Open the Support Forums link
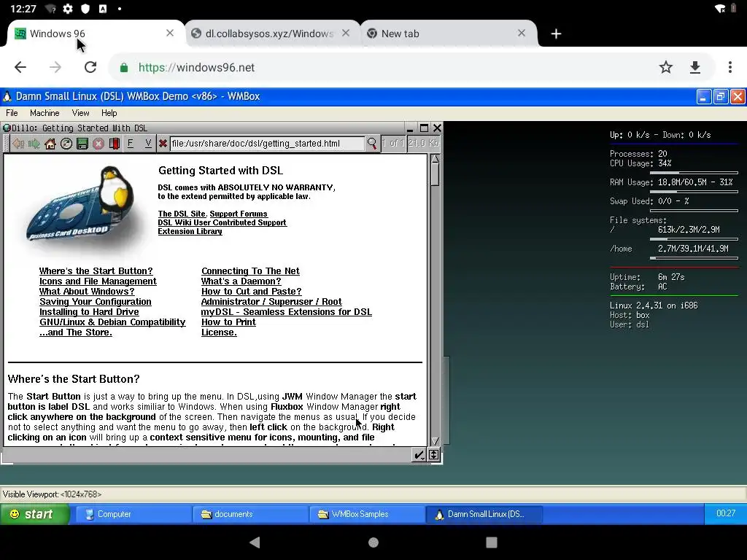 [239, 214]
